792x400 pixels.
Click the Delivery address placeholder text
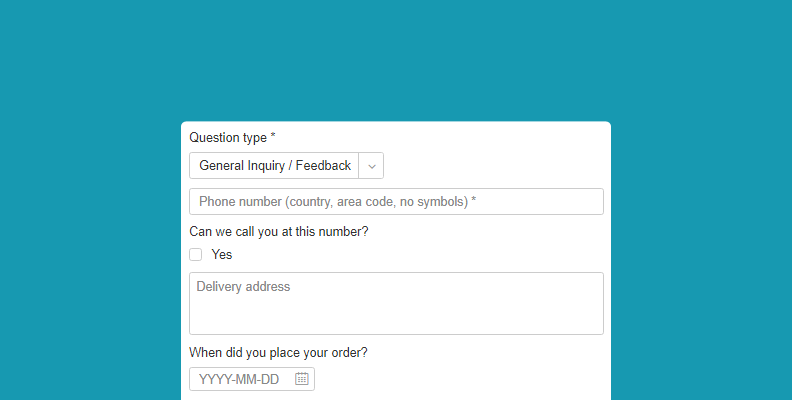tap(243, 287)
